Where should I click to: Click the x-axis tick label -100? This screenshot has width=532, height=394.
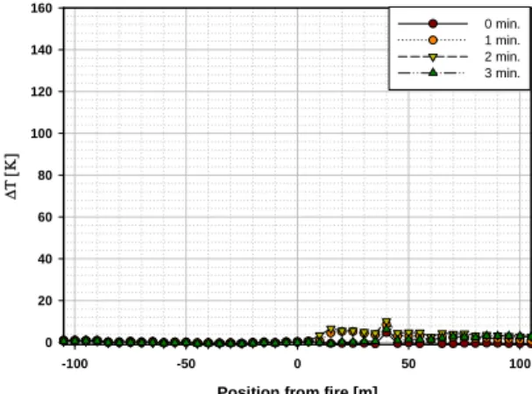pyautogui.click(x=74, y=364)
